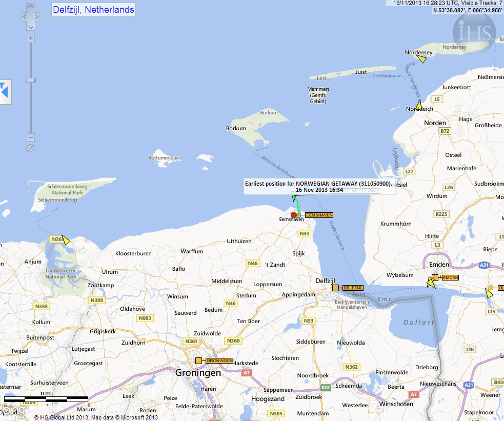This screenshot has height=421, width=504.
Task: Click the red dot at Eemshaven
Action: point(294,215)
